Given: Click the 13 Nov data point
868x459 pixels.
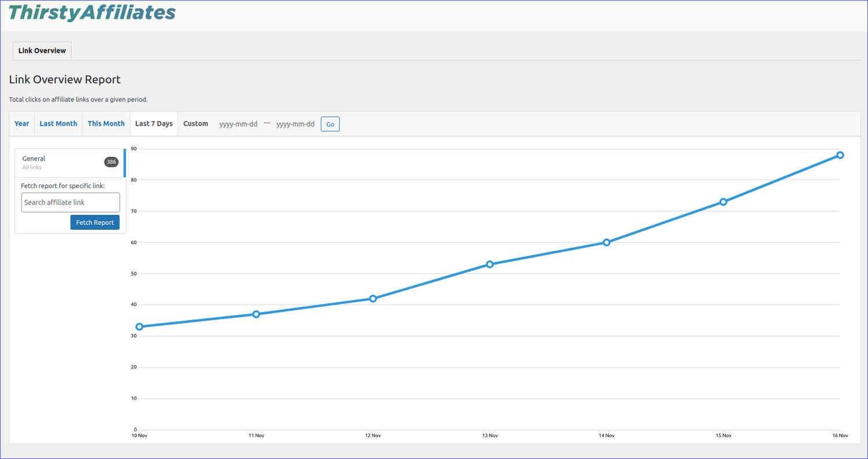Looking at the screenshot, I should (490, 264).
